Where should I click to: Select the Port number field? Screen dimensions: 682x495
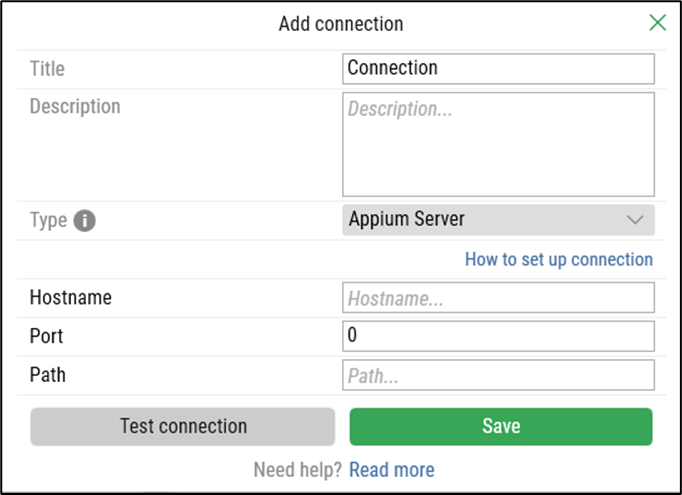point(497,336)
